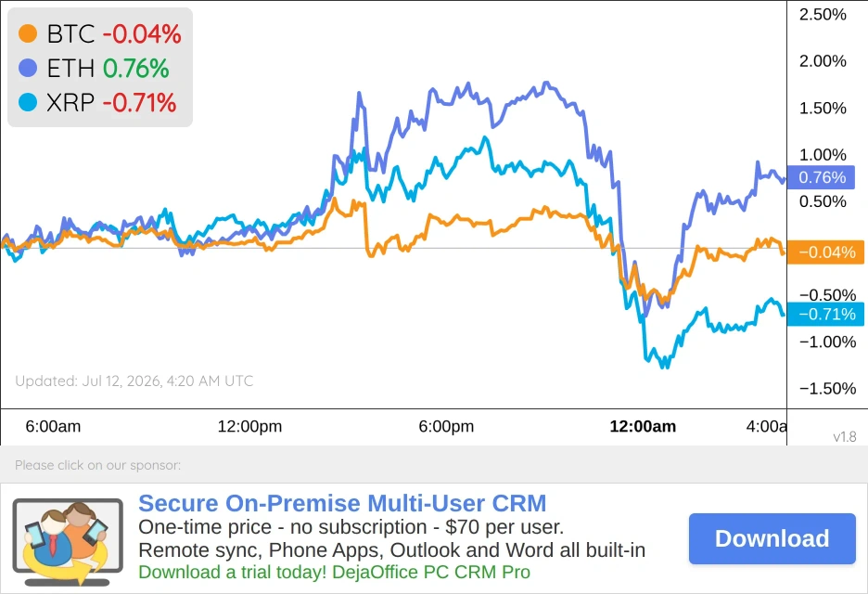
Task: Open the DejaOffice PC CRM Pro trial link
Action: coord(335,572)
